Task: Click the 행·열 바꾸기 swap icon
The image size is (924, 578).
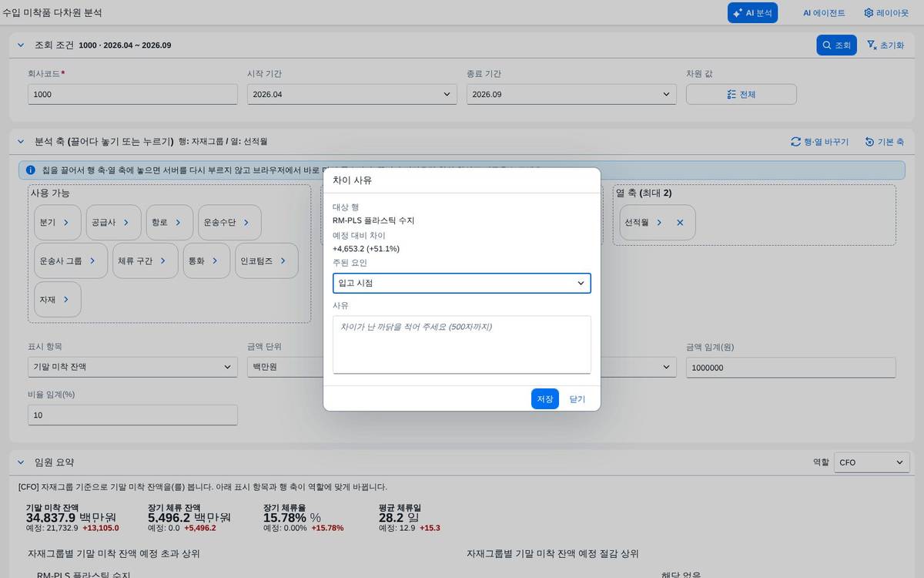Action: click(x=795, y=142)
